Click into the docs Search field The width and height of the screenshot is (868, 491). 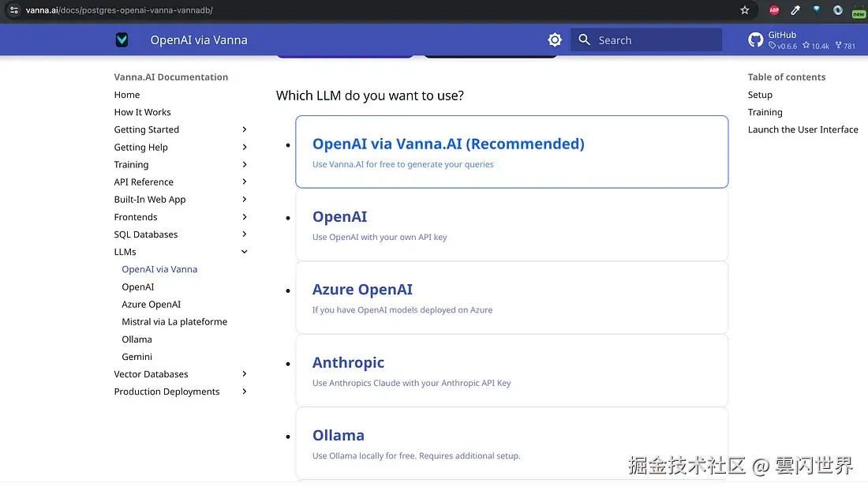click(657, 40)
